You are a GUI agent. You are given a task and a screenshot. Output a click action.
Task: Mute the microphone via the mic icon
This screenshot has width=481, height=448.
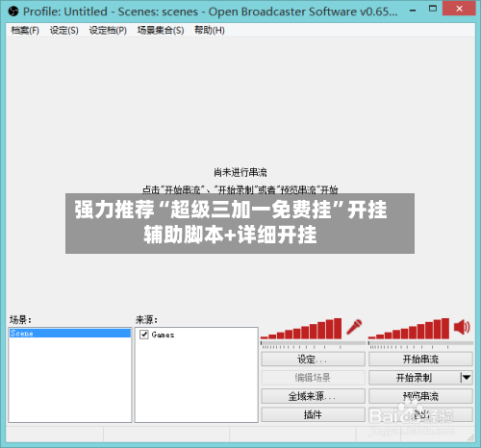coord(354,327)
